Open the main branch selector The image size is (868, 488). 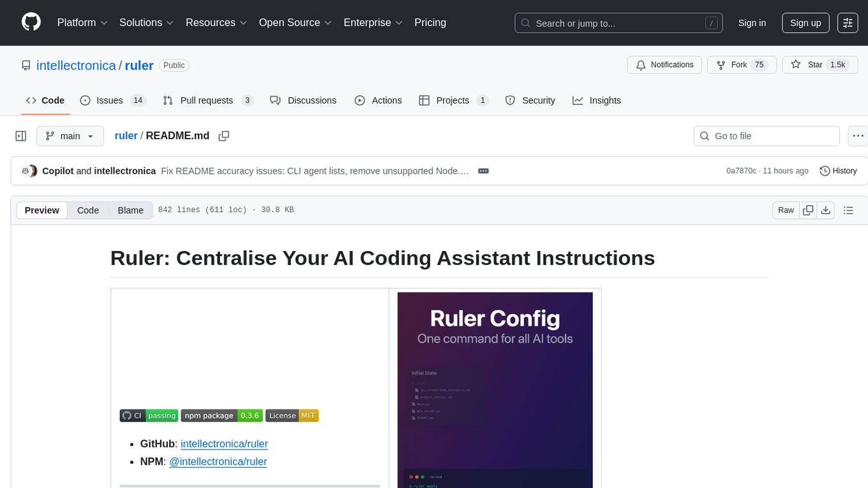click(70, 136)
